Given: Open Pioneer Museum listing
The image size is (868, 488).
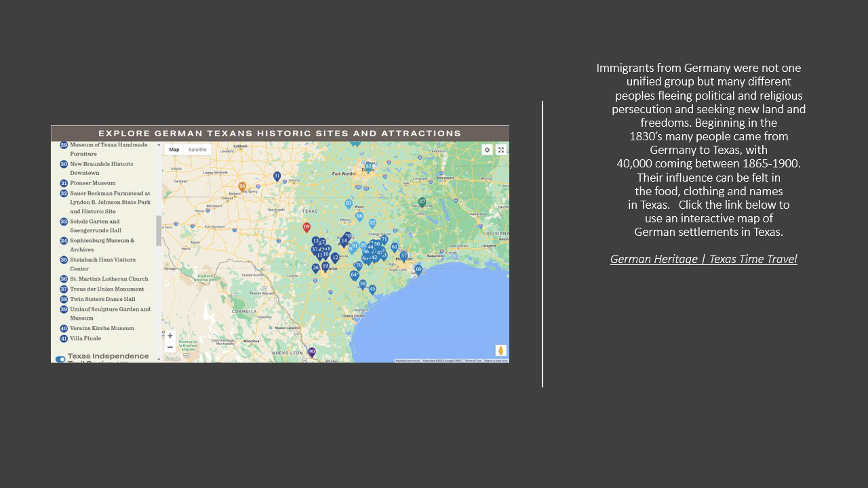Looking at the screenshot, I should tap(88, 183).
